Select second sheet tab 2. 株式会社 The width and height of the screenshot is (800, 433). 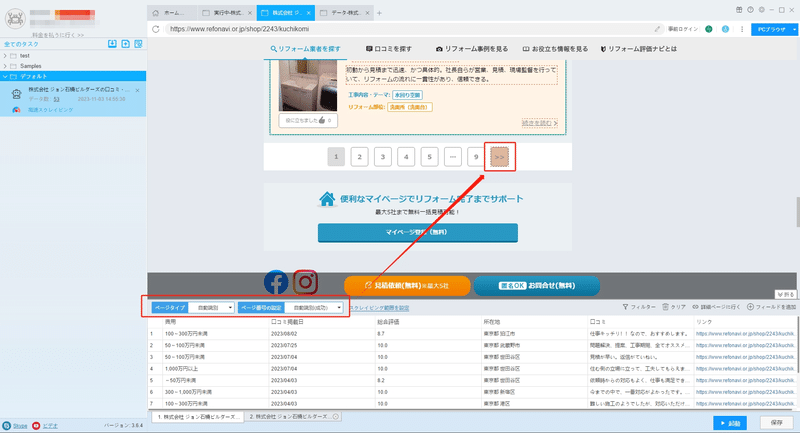(x=293, y=417)
